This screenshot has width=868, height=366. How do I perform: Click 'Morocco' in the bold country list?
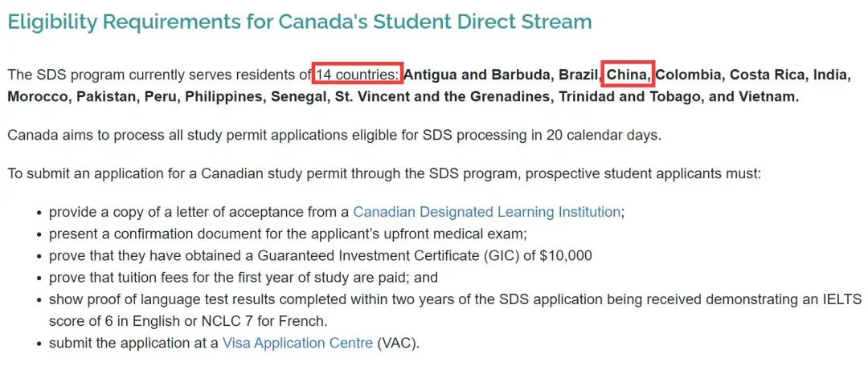(36, 97)
